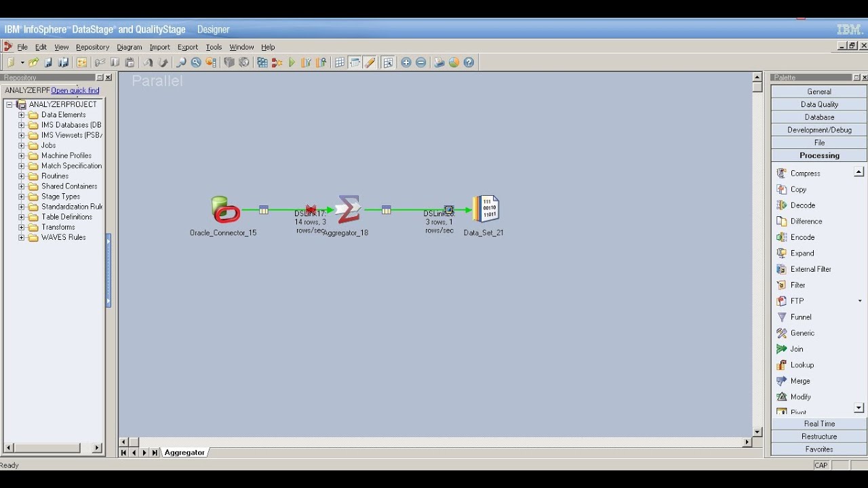The image size is (868, 488).
Task: Select the Data_Set_21 stage icon
Action: click(486, 209)
